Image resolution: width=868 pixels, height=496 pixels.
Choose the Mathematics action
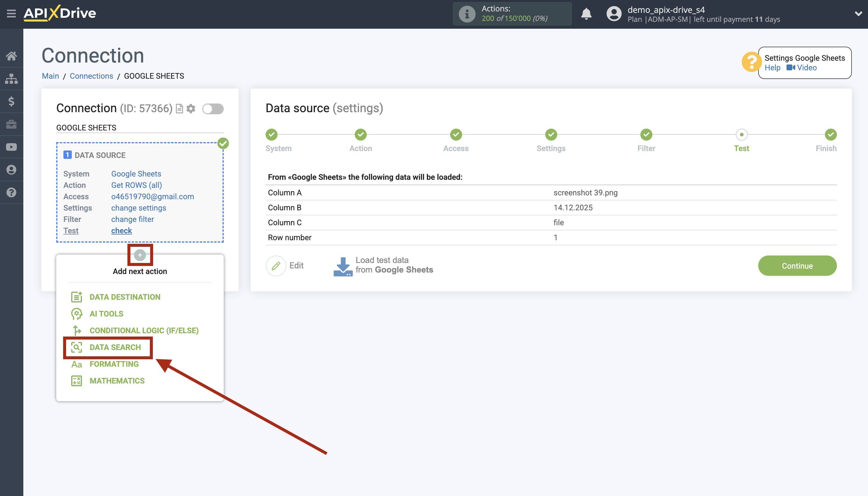pos(117,381)
